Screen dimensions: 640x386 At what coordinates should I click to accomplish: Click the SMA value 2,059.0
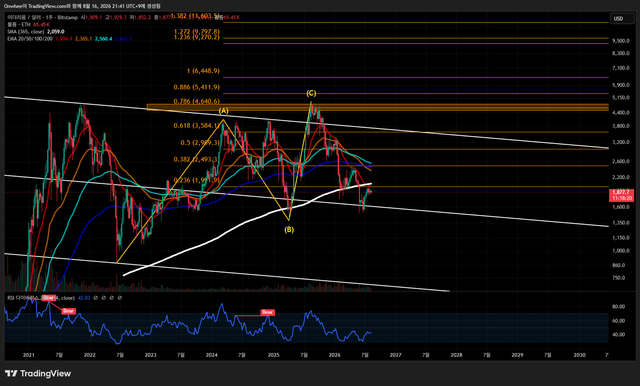(56, 31)
